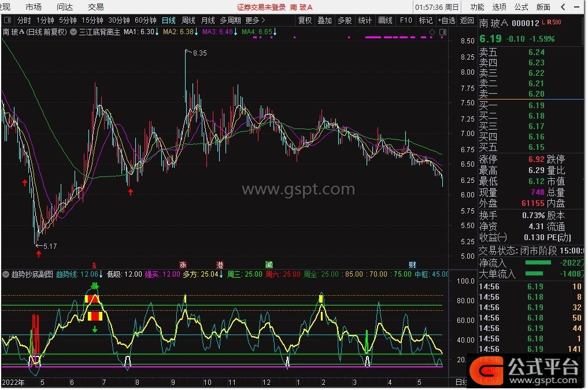588x390 pixels.
Task: Select the 日线 period tab
Action: point(169,20)
